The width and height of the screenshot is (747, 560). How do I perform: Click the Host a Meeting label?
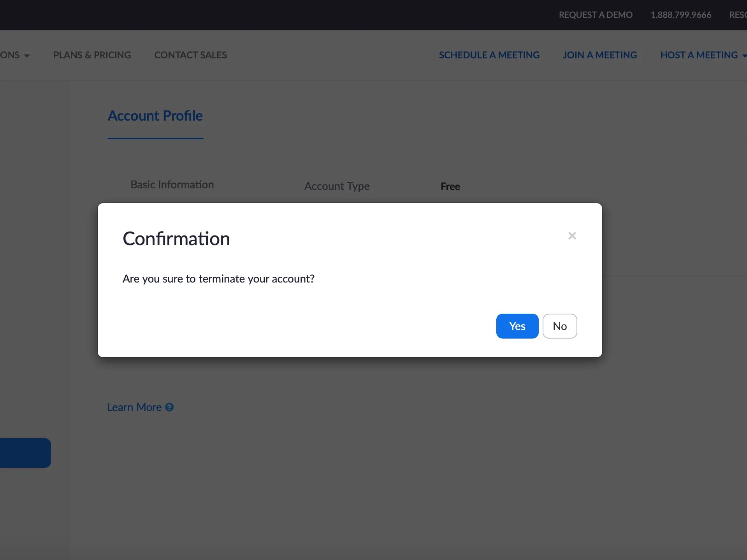pyautogui.click(x=699, y=55)
